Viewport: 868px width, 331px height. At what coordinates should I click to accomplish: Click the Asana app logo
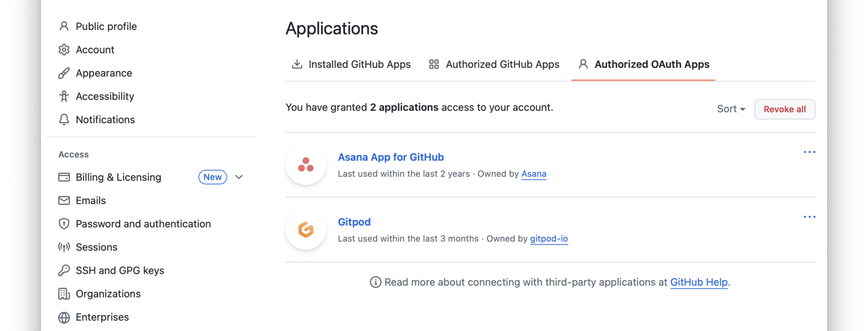point(306,164)
